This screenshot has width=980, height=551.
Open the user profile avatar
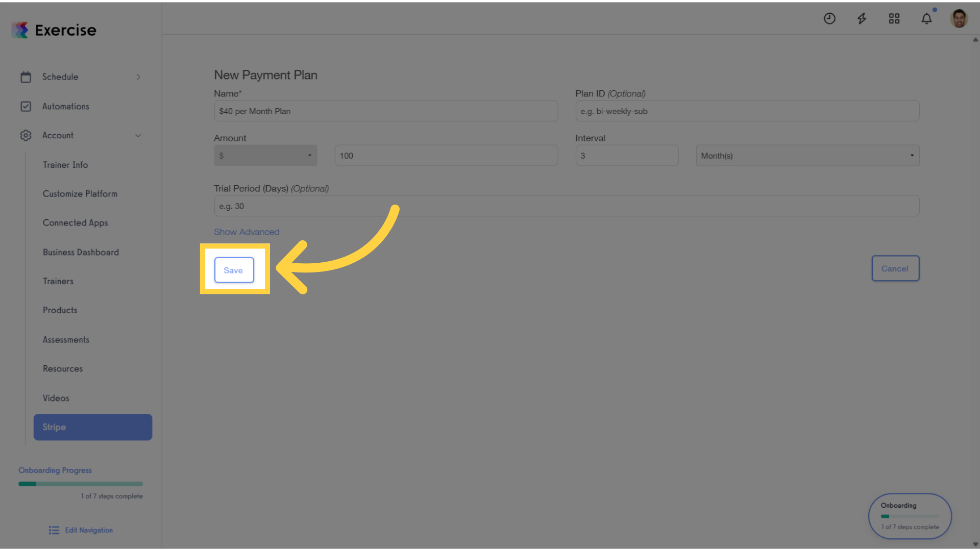(959, 19)
